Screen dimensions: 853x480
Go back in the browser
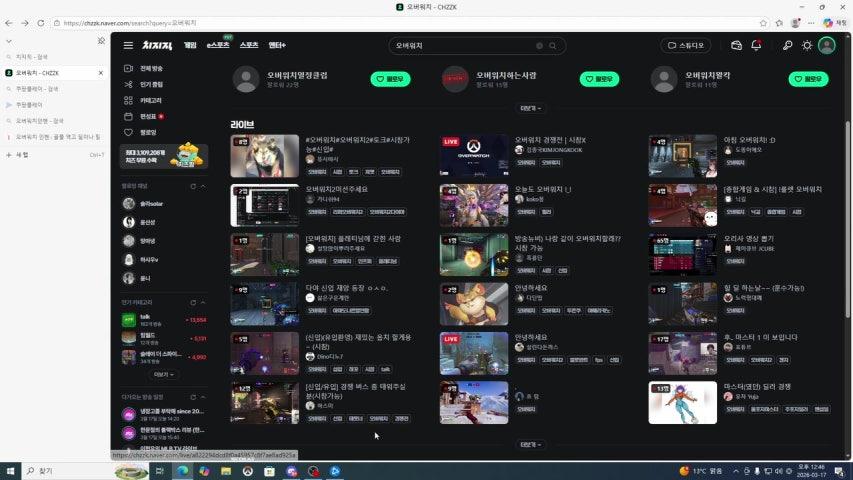[9, 23]
